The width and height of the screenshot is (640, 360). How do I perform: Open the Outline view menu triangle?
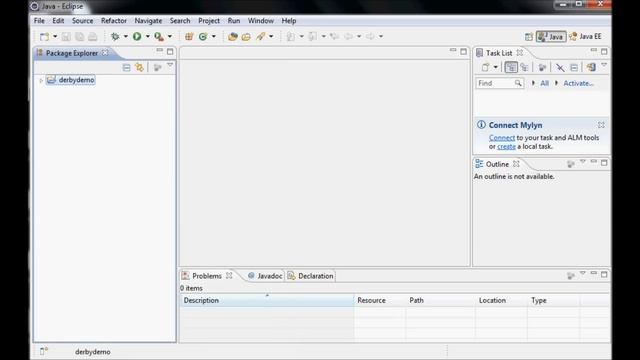(583, 162)
